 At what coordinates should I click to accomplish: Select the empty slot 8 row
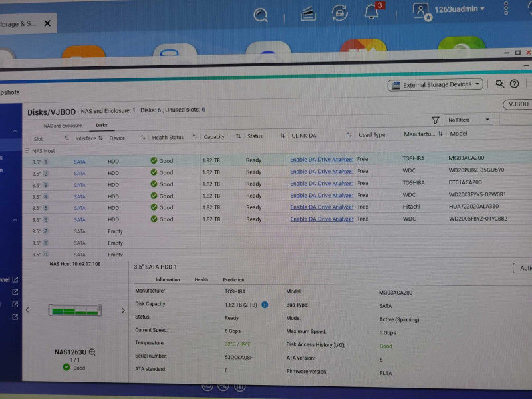[x=277, y=243]
